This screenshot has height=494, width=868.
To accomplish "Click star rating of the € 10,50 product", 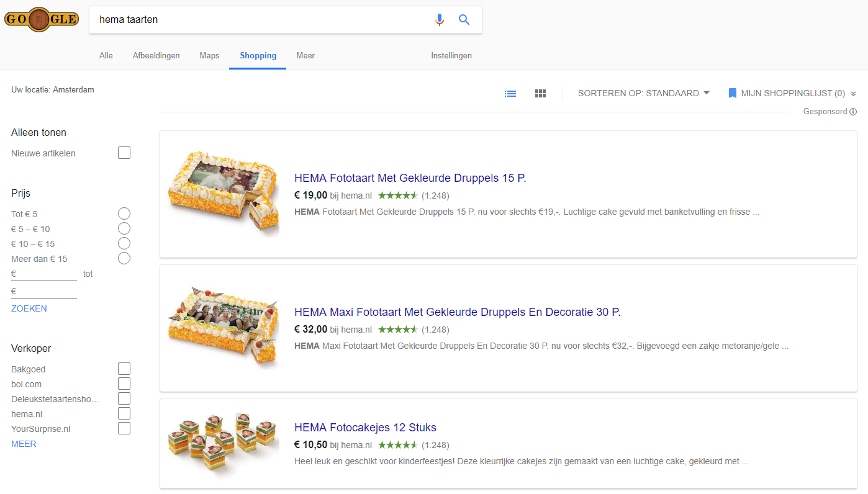I will click(398, 445).
